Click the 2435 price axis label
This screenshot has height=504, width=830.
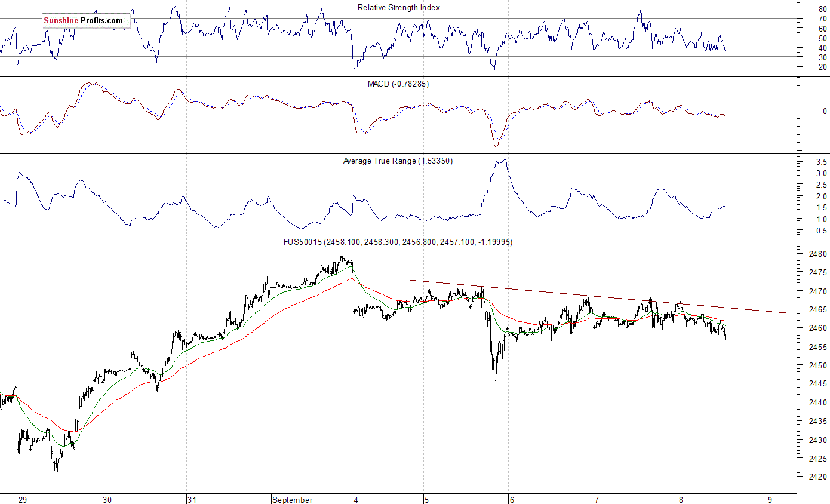click(819, 422)
